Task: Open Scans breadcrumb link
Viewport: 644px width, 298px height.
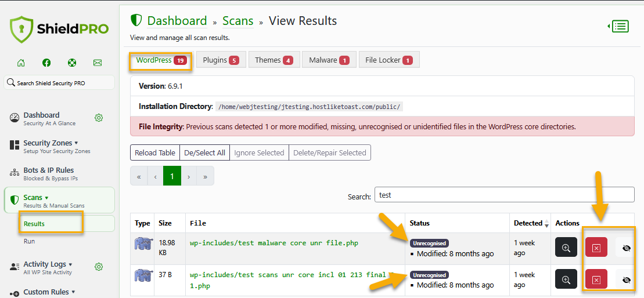Action: [x=238, y=20]
